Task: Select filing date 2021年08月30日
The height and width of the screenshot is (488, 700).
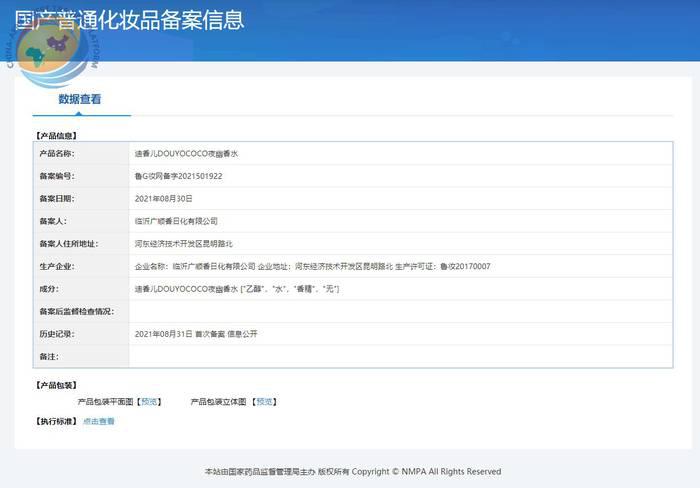Action: 163,199
